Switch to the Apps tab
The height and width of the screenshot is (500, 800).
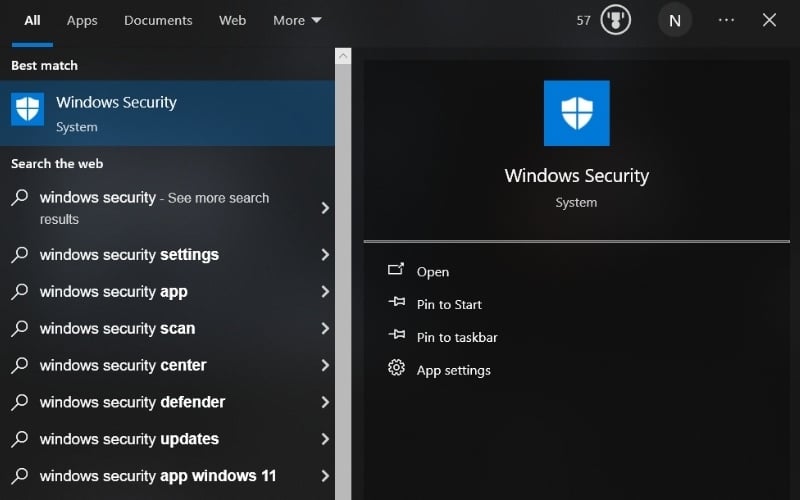click(x=82, y=20)
